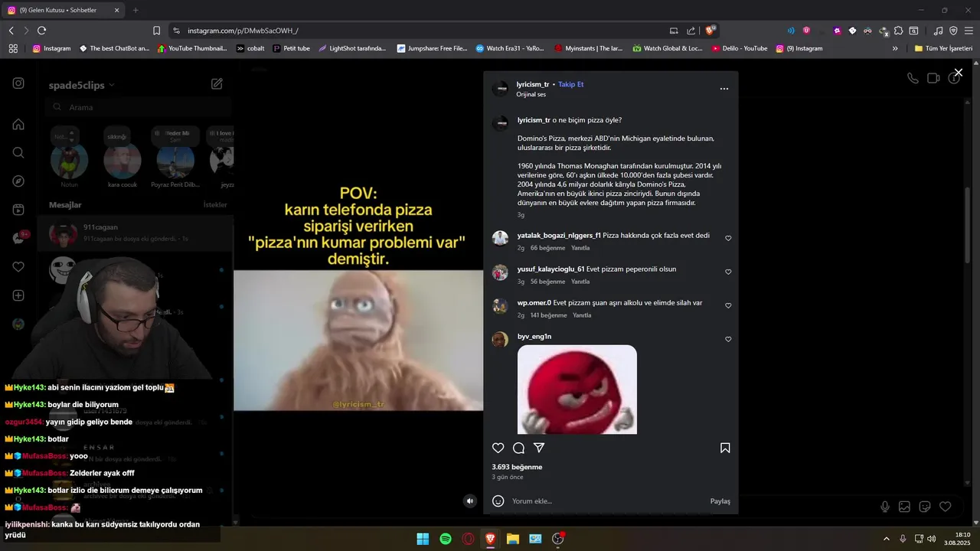Bookmark this page in address bar
Image resolution: width=980 pixels, height=551 pixels.
coord(156,31)
